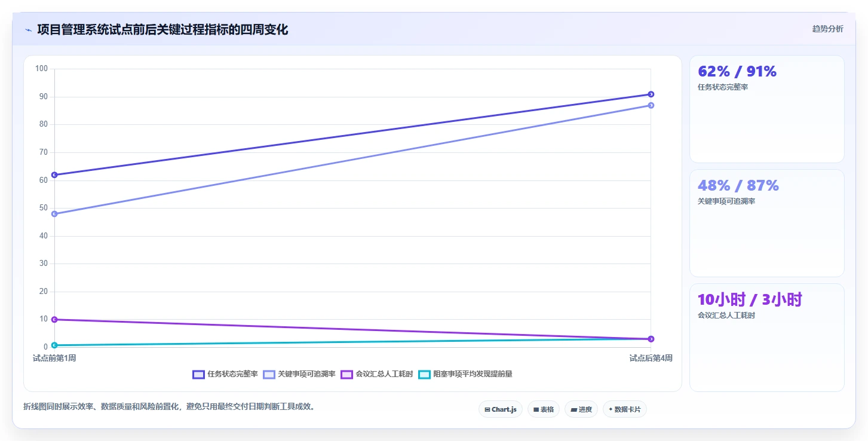
Task: Select the 10小时 / 3小时 stat card
Action: (767, 338)
